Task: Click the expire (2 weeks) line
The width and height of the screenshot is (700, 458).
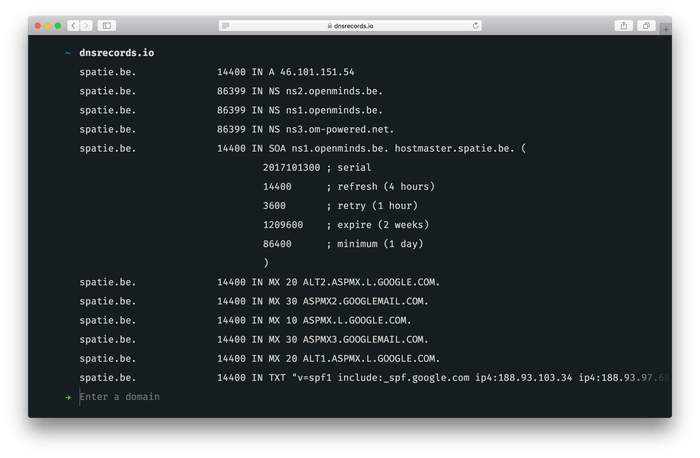Action: tap(346, 225)
